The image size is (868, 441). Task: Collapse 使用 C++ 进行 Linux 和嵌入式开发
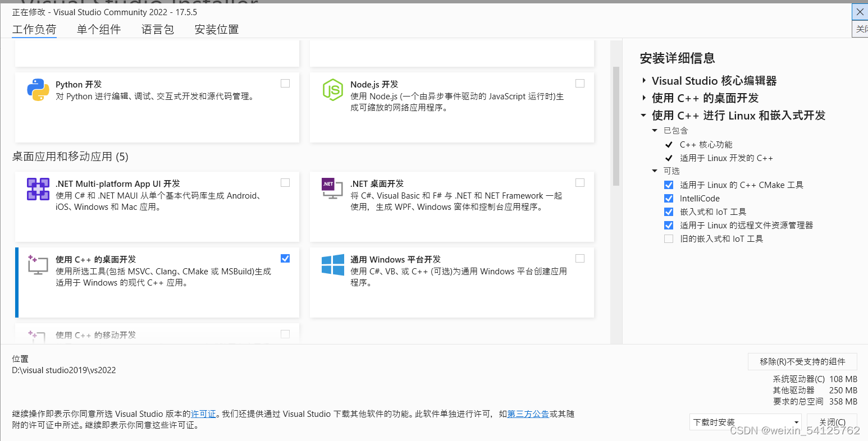(x=644, y=116)
